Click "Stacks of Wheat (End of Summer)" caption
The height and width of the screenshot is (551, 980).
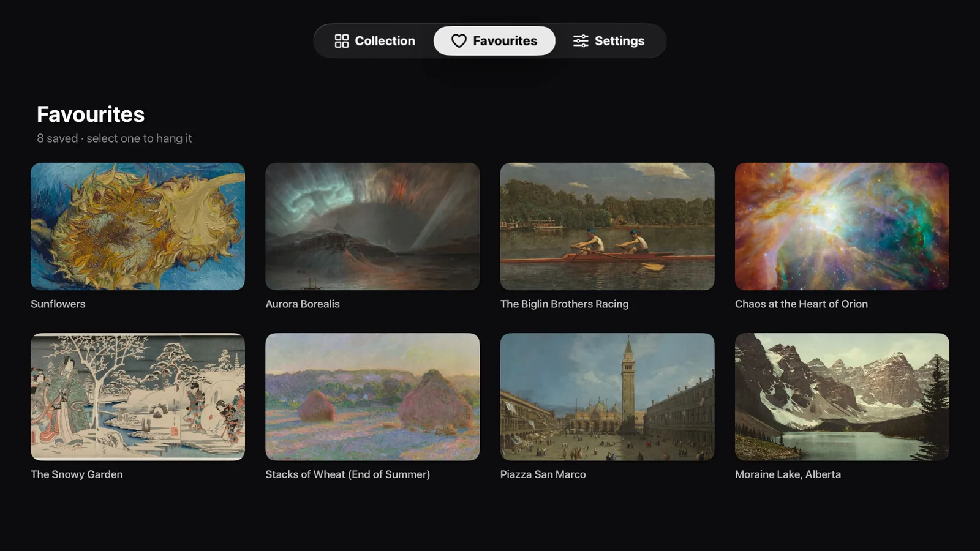click(x=348, y=474)
